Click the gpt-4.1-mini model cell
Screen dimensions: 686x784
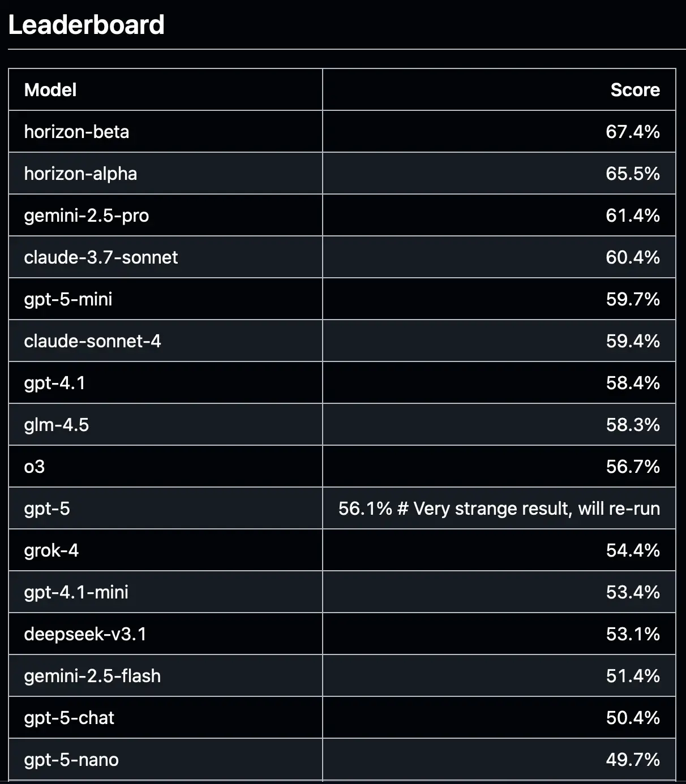click(x=76, y=592)
